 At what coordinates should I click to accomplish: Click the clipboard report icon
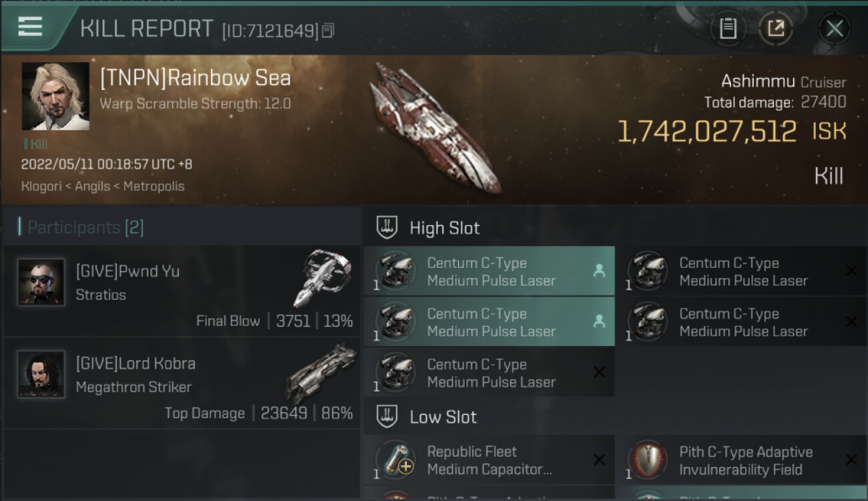tap(728, 28)
